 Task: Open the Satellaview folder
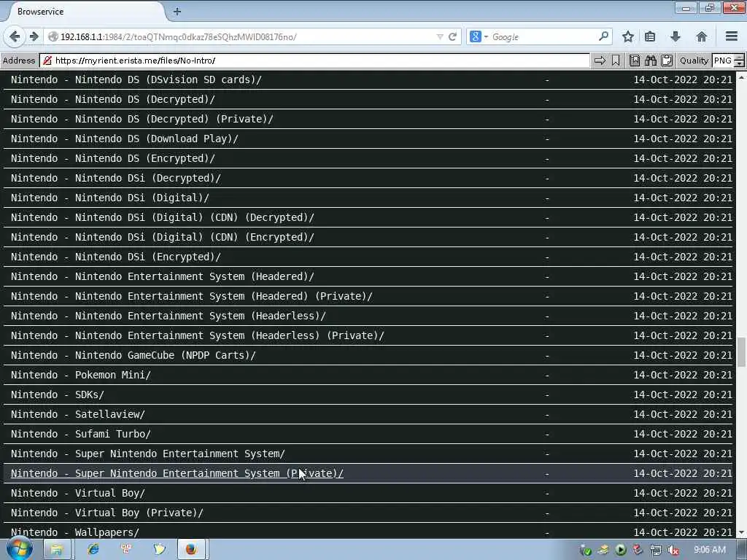[x=77, y=414]
